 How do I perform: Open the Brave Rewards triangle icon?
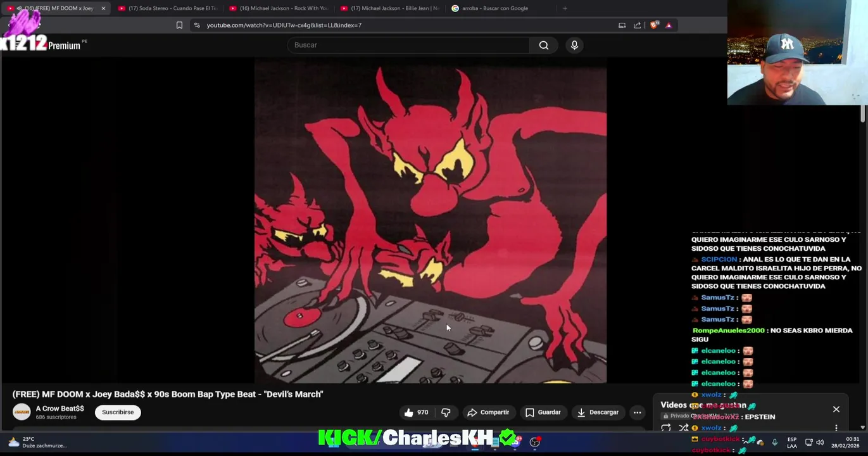coord(669,25)
